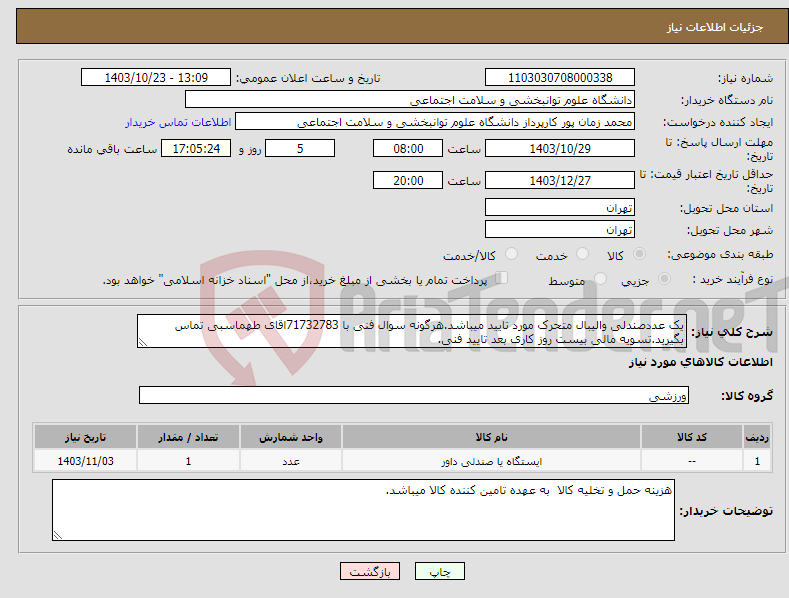This screenshot has width=789, height=598.
Task: Click the نام کالا column header
Action: pyautogui.click(x=491, y=437)
